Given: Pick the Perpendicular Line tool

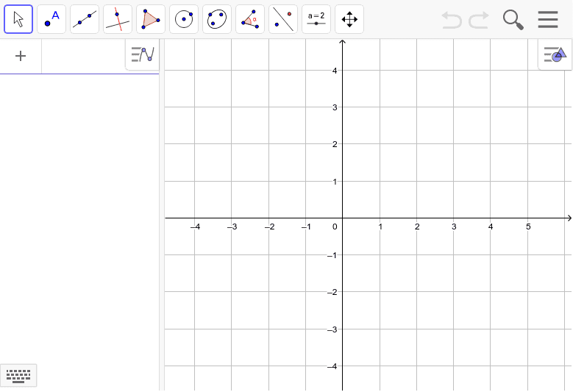Looking at the screenshot, I should coord(118,19).
